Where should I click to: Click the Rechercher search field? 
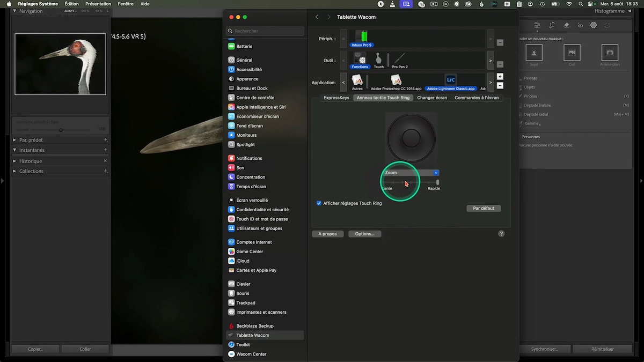(265, 31)
